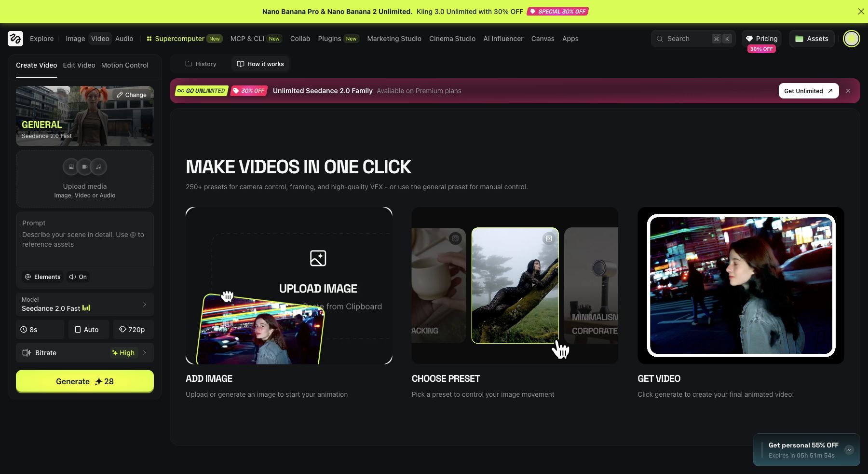This screenshot has height=474, width=868.
Task: Click the image icon in Upload media
Action: click(71, 167)
